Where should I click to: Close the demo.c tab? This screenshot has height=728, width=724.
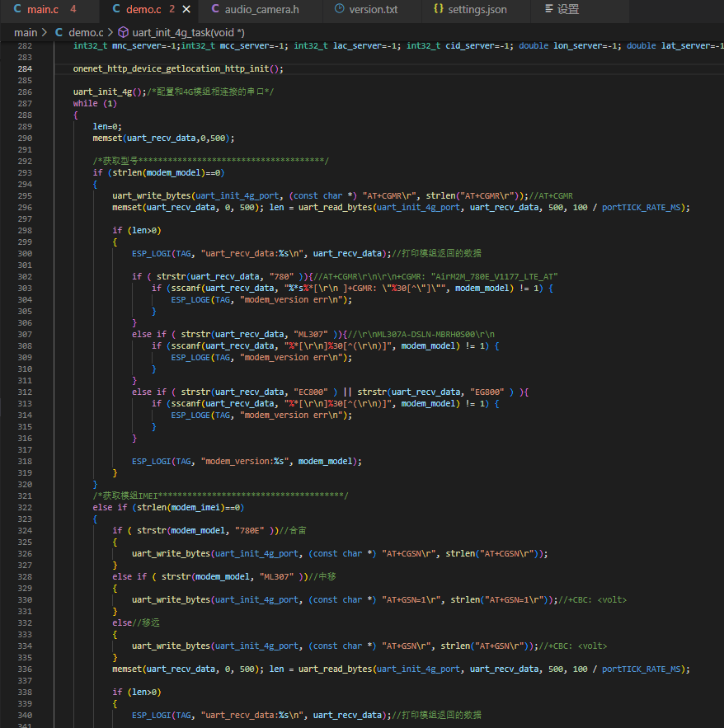click(186, 9)
